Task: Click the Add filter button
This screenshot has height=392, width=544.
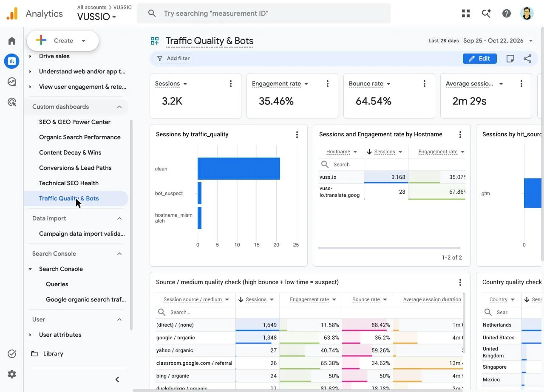Action: 173,59
